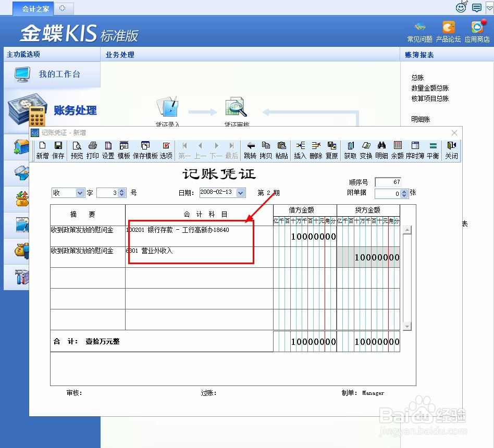Viewport: 494px width, 448px height.
Task: Click the 新增 (new voucher) toolbar icon
Action: click(x=42, y=150)
